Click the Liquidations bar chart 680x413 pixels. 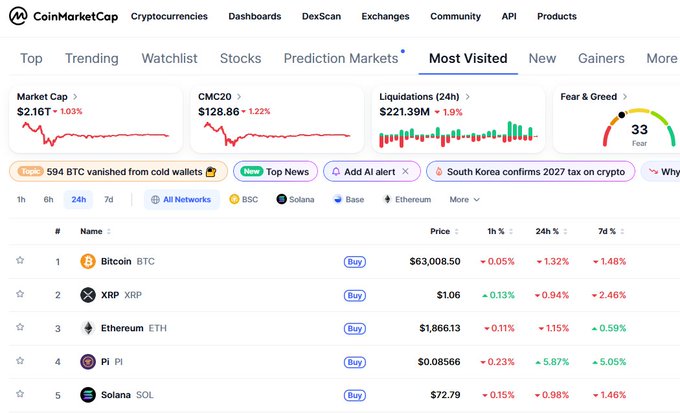pyautogui.click(x=458, y=135)
